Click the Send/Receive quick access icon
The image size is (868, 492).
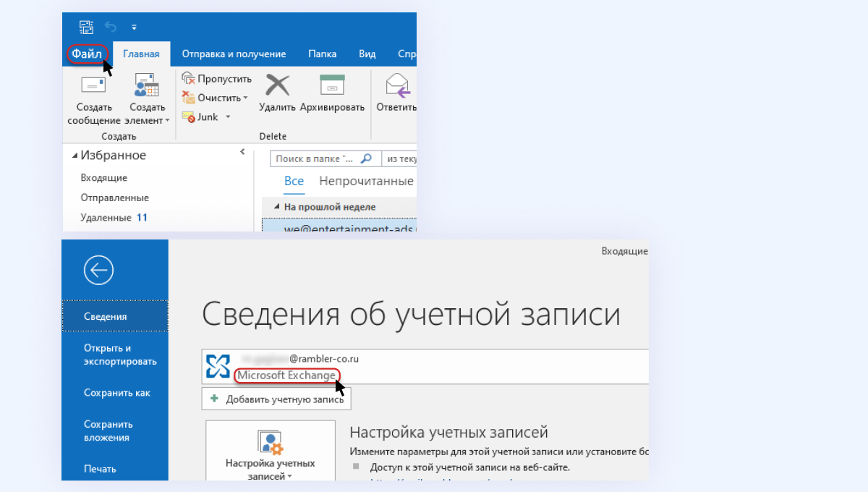click(x=86, y=27)
